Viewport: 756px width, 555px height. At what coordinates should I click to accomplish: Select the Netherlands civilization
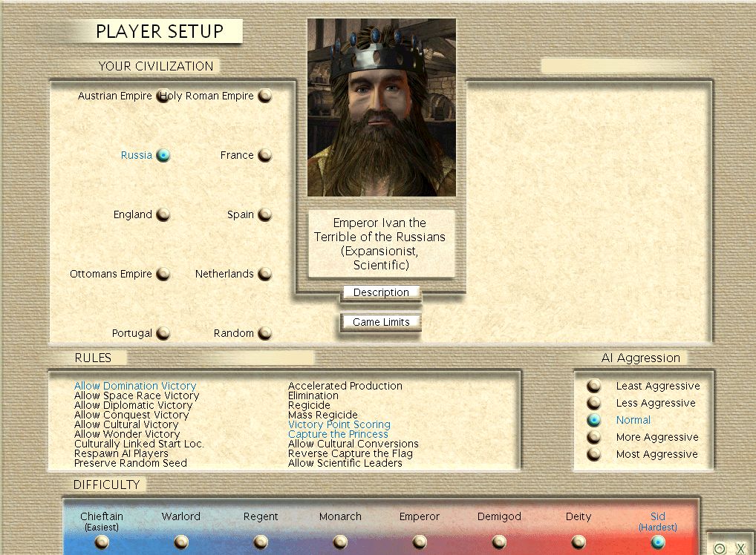264,274
